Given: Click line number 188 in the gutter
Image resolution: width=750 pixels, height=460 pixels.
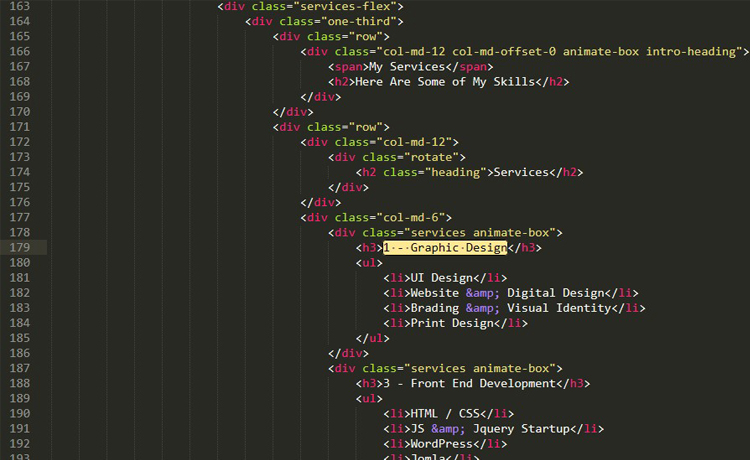Looking at the screenshot, I should click(x=20, y=383).
